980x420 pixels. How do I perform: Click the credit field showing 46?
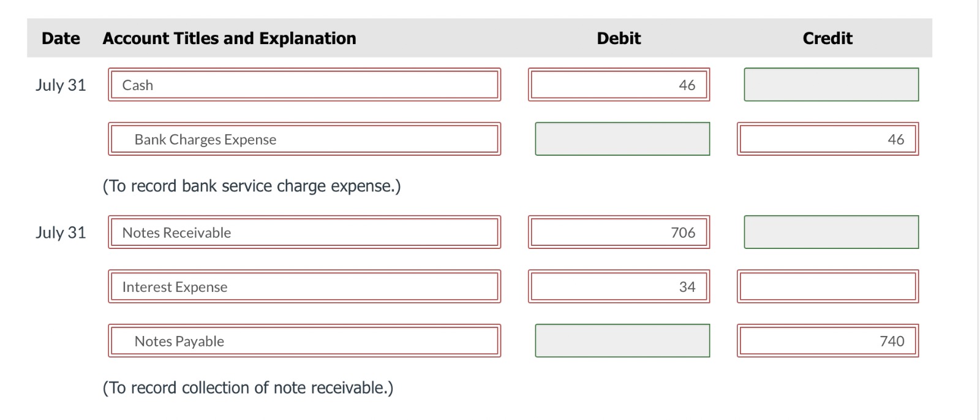click(x=827, y=139)
